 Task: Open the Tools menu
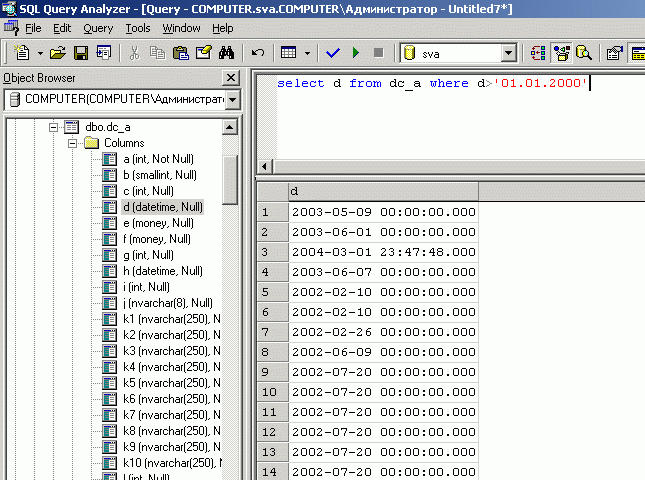click(138, 28)
